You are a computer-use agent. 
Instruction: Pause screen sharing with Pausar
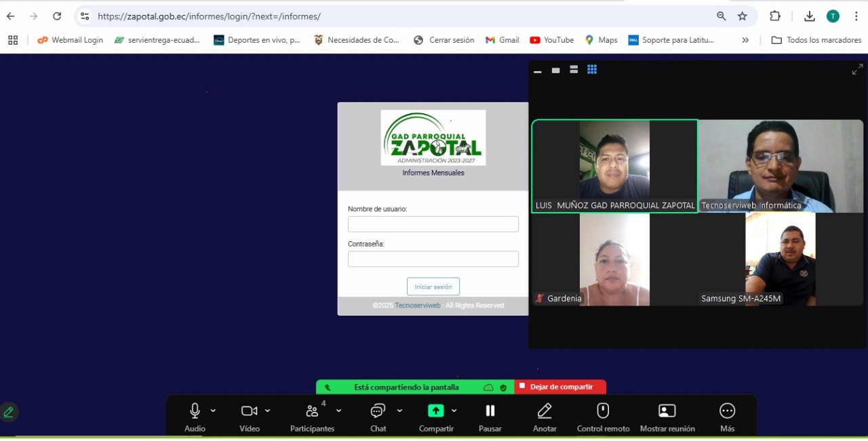coord(490,411)
